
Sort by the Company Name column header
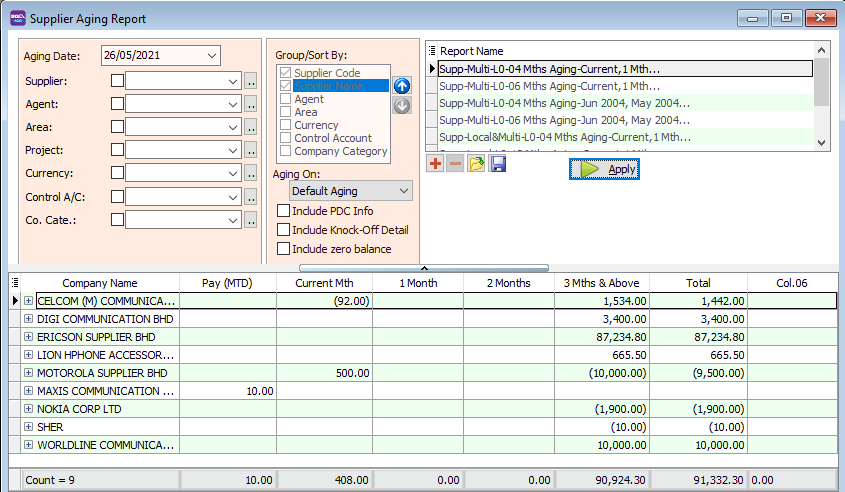click(x=99, y=283)
